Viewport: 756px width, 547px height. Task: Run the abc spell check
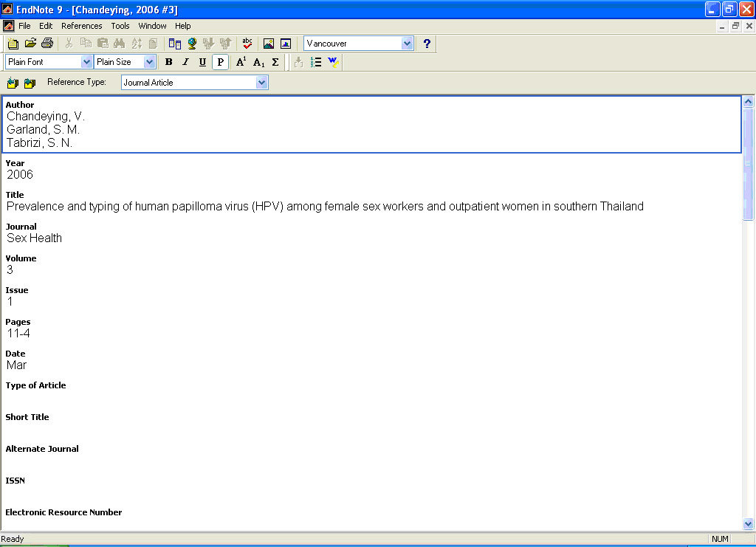(247, 44)
